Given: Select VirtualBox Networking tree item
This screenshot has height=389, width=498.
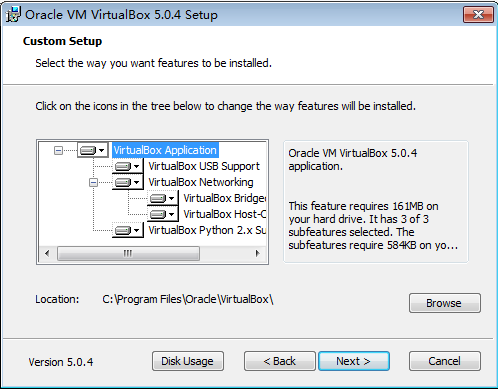Looking at the screenshot, I should (201, 182).
